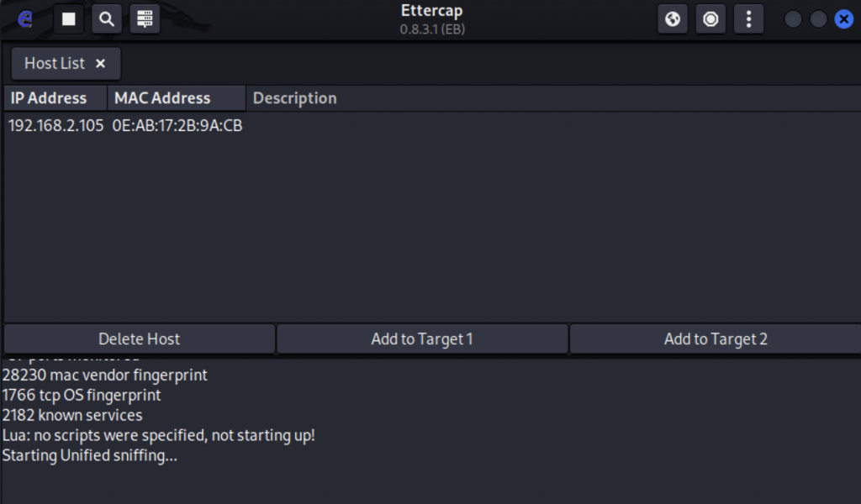Stop sniffing with the square stop icon

pyautogui.click(x=69, y=19)
